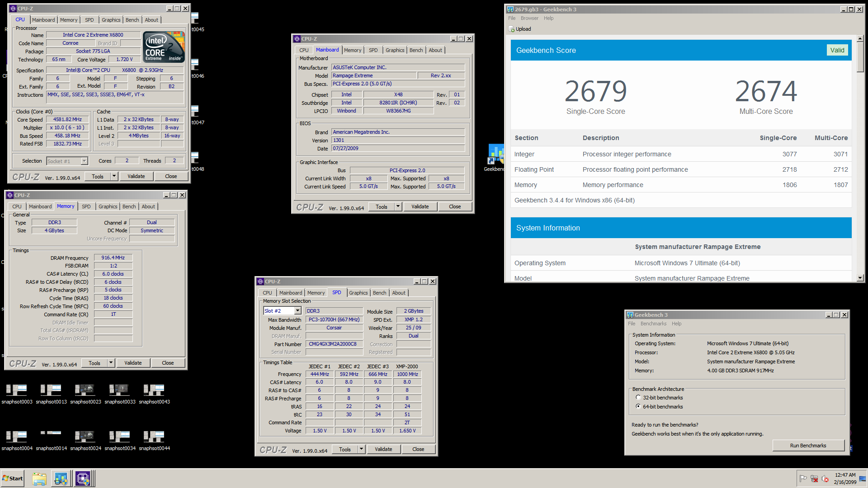Select 32-bit benchmarks radio option
This screenshot has width=868, height=488.
tap(638, 398)
